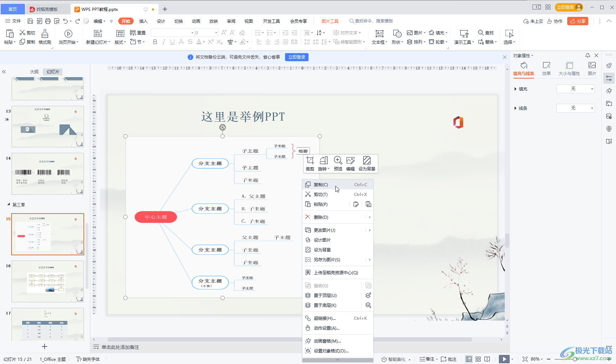Viewport: 616px width, 364px height.
Task: Choose 另存为图片(S) in context menu
Action: pyautogui.click(x=337, y=259)
